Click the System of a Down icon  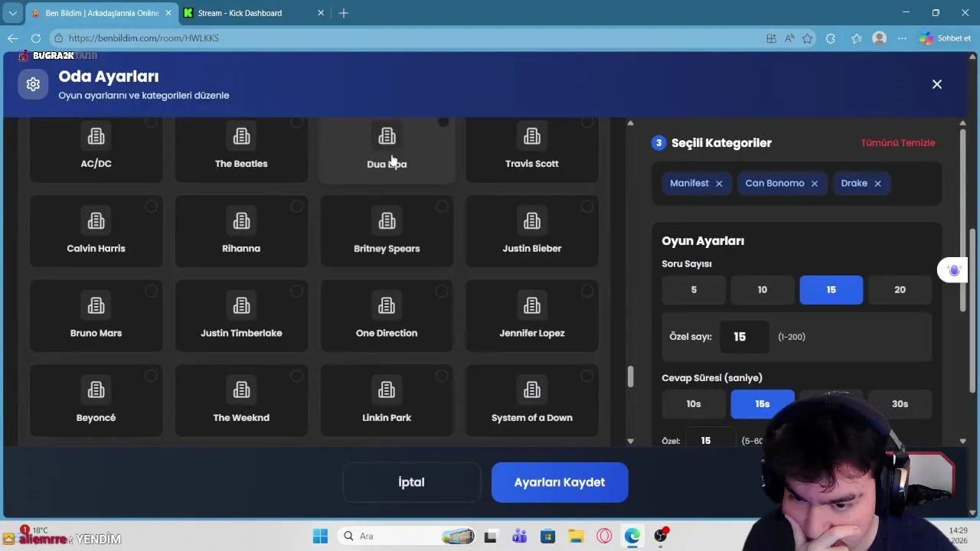[532, 390]
